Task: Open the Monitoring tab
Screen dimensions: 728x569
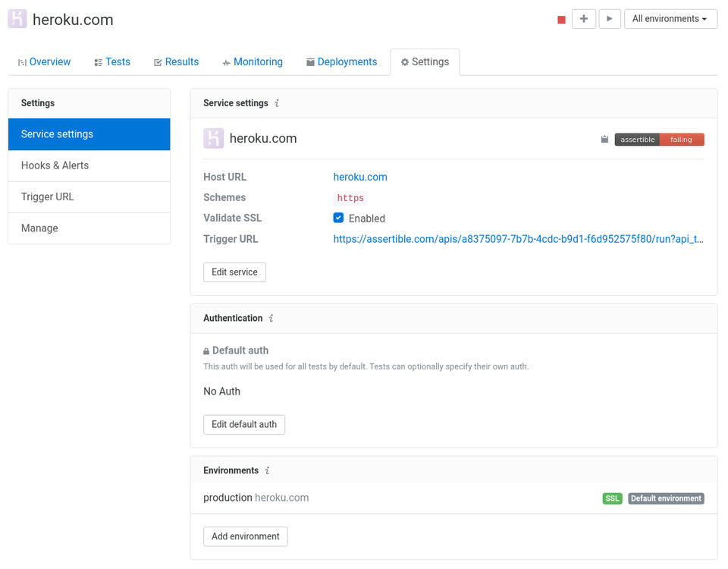Action: 253,61
